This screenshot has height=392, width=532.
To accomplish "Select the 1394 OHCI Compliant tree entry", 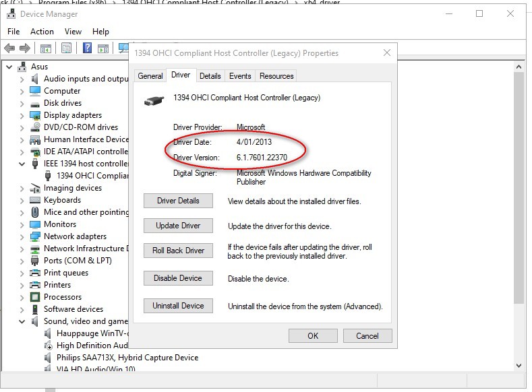I will pos(92,176).
